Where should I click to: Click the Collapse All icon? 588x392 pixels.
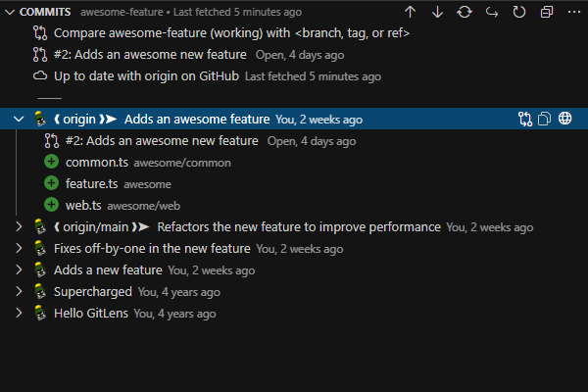(547, 12)
